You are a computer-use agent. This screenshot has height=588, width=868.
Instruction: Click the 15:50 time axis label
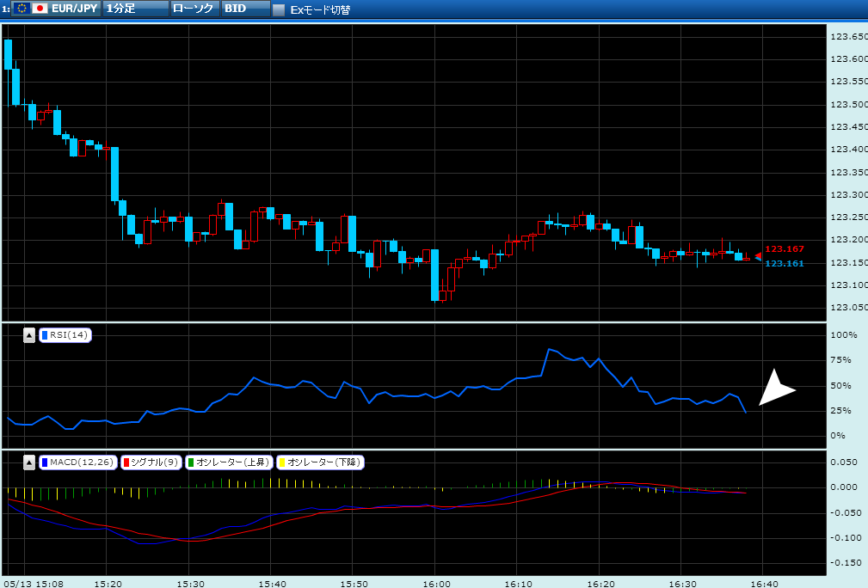[x=354, y=584]
